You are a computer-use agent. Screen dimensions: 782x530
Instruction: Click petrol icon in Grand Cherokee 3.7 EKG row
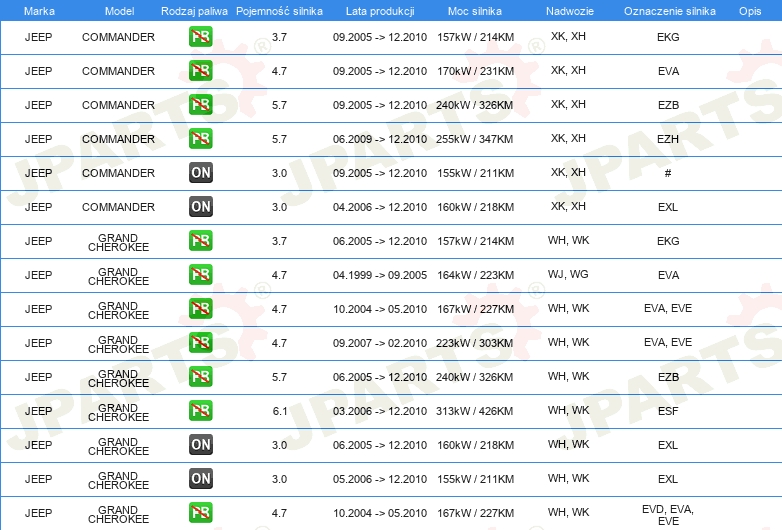coord(200,240)
